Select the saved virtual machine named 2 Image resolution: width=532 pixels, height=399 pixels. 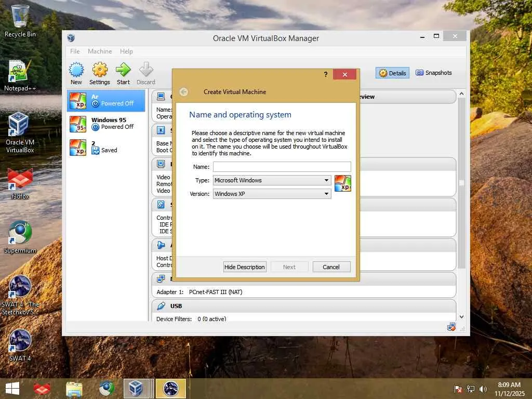click(106, 147)
